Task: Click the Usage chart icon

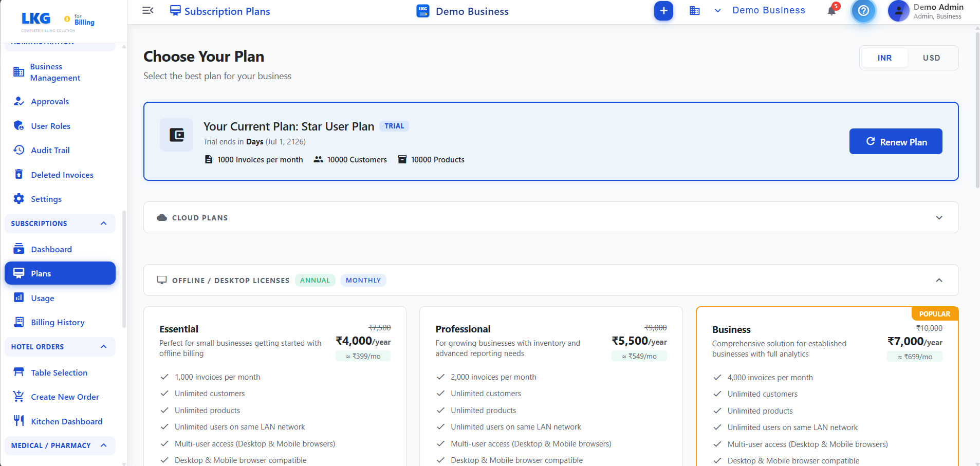Action: [19, 297]
